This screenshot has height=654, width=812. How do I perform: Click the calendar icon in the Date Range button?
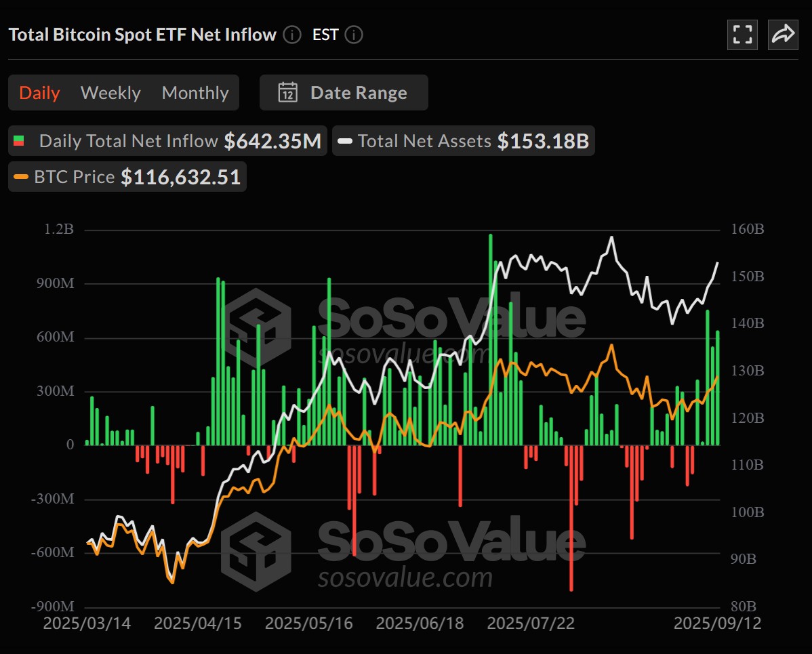[x=289, y=93]
